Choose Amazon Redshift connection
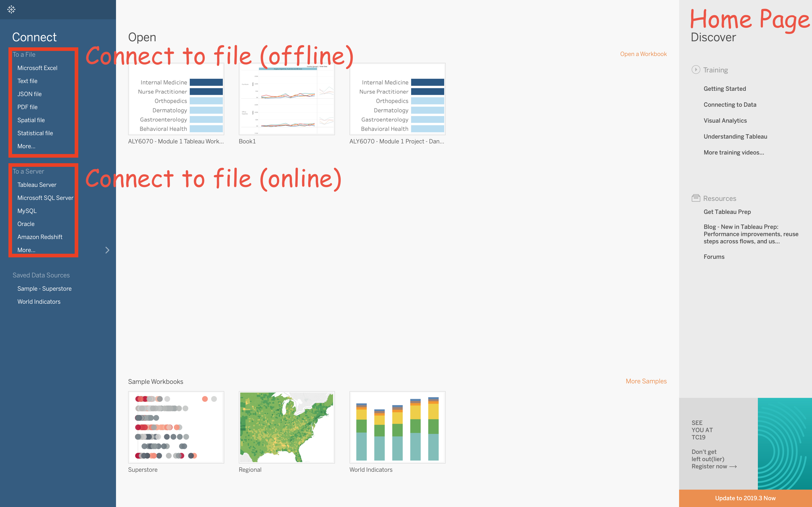 point(40,237)
